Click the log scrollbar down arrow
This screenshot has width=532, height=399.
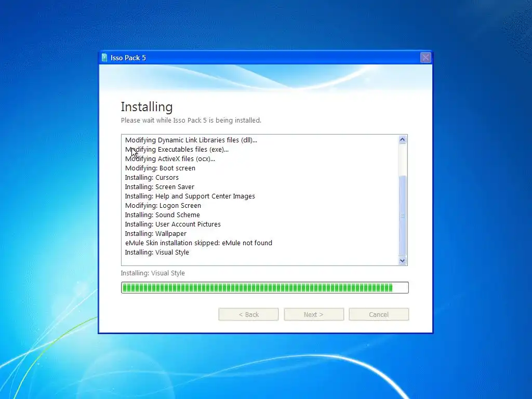[403, 261]
